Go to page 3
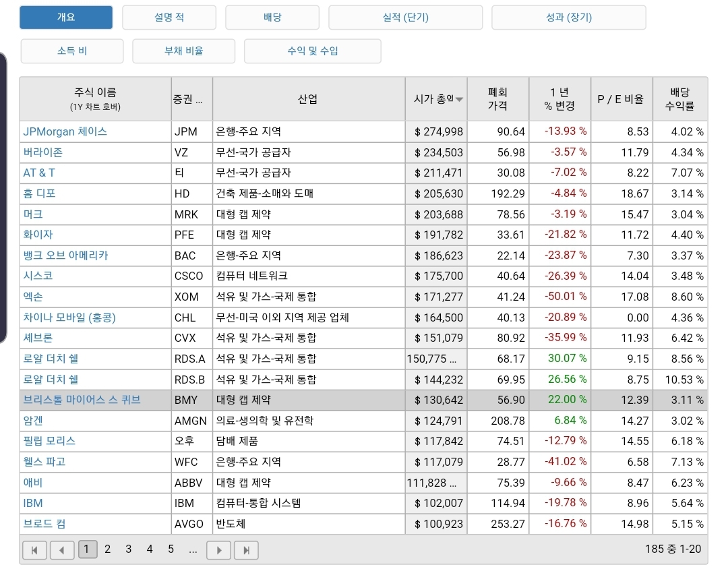This screenshot has height=571, width=728. (x=129, y=549)
